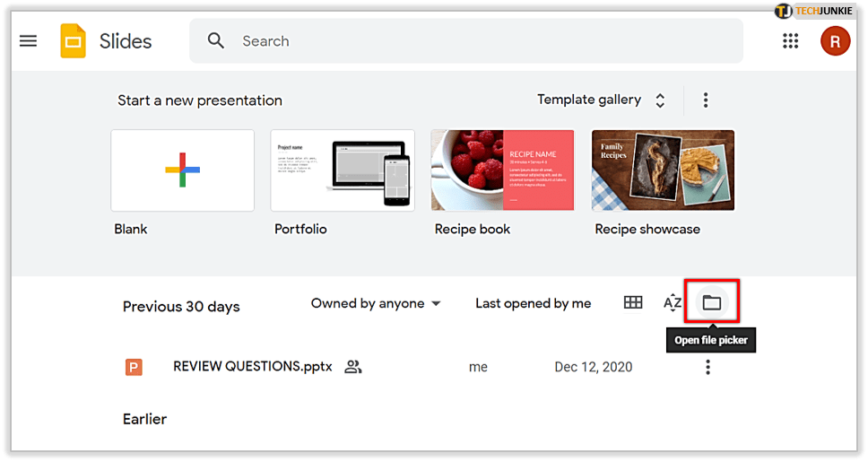
Task: Click the search magnifier icon
Action: point(216,41)
